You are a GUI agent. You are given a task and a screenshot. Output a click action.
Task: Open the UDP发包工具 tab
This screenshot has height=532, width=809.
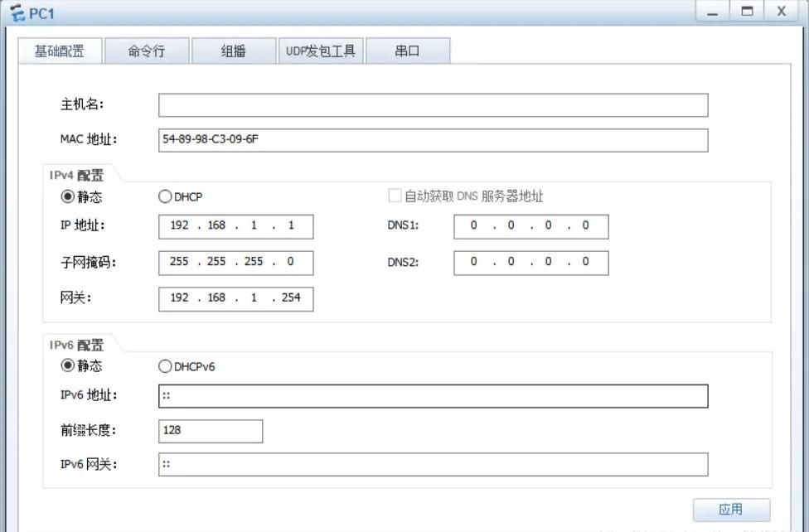320,51
